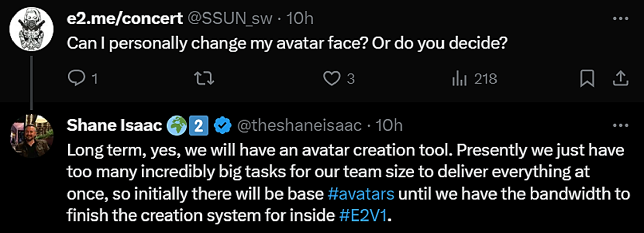Bookmark the e2.me/concert tweet
This screenshot has height=233, width=644.
pos(587,78)
